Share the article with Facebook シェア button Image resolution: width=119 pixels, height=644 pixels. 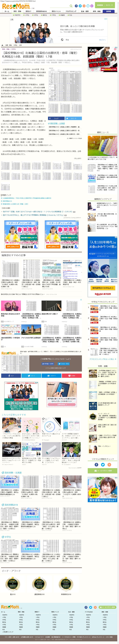[x=56, y=118]
